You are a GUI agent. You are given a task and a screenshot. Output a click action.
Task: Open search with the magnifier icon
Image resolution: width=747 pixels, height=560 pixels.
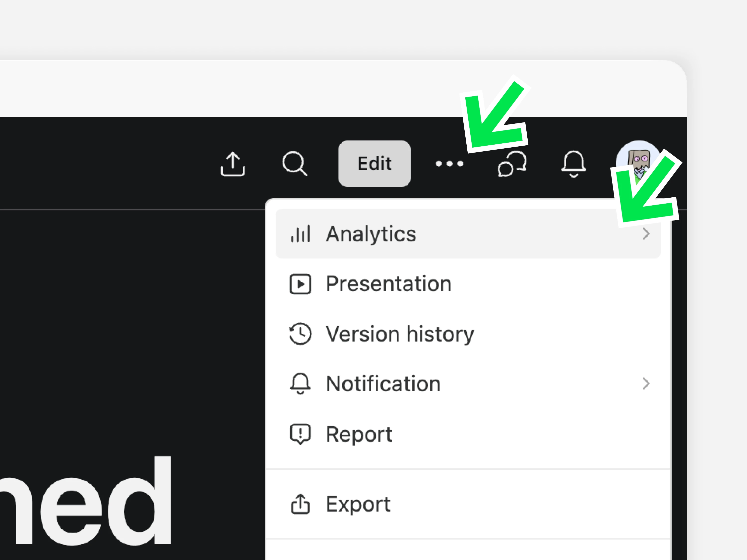(295, 164)
